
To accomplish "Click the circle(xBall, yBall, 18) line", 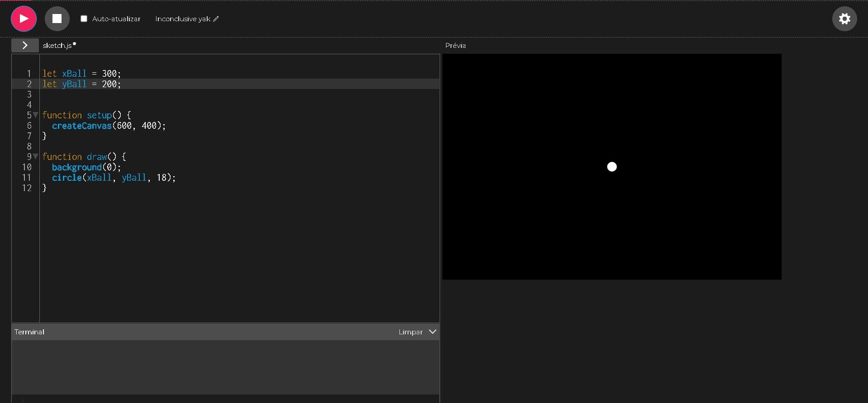I will tap(114, 178).
